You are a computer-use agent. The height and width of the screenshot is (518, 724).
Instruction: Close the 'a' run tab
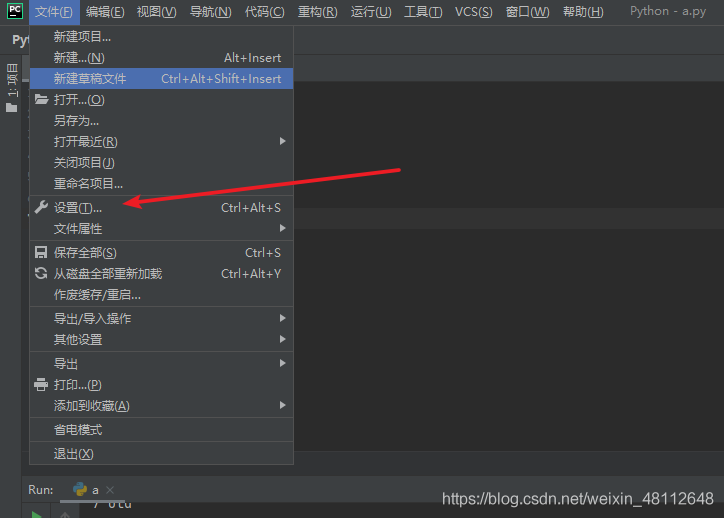(x=110, y=490)
